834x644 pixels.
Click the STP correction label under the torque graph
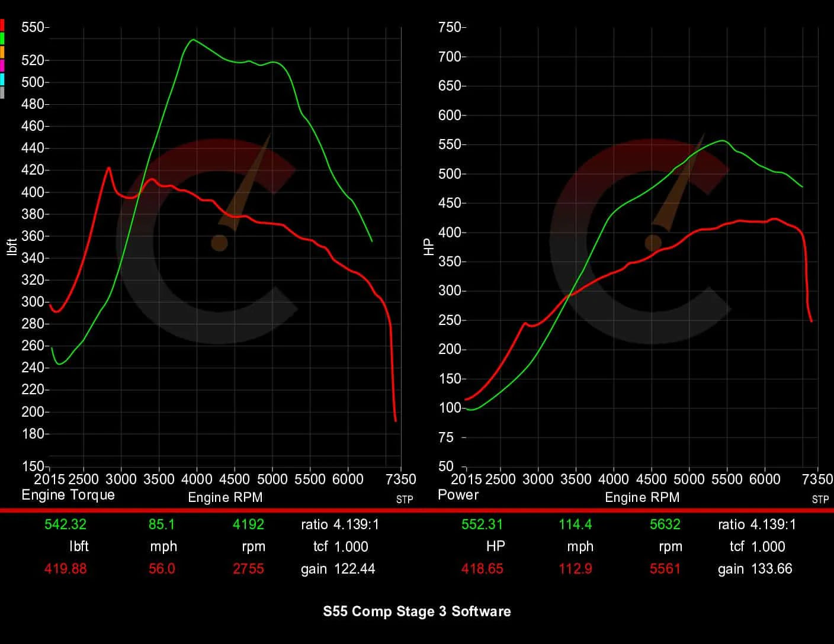pyautogui.click(x=405, y=500)
